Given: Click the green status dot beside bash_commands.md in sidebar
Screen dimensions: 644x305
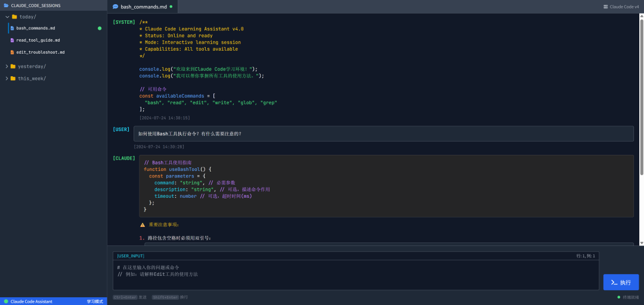Looking at the screenshot, I should click(x=100, y=28).
